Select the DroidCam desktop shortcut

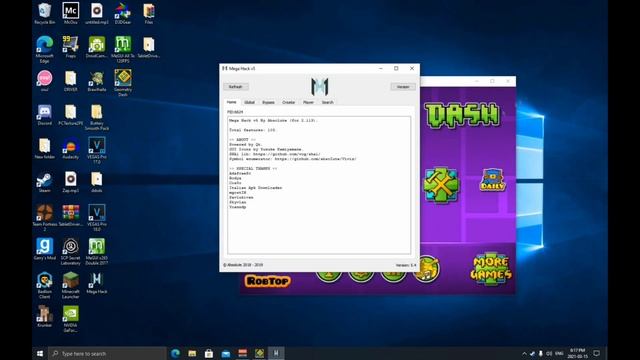(97, 47)
